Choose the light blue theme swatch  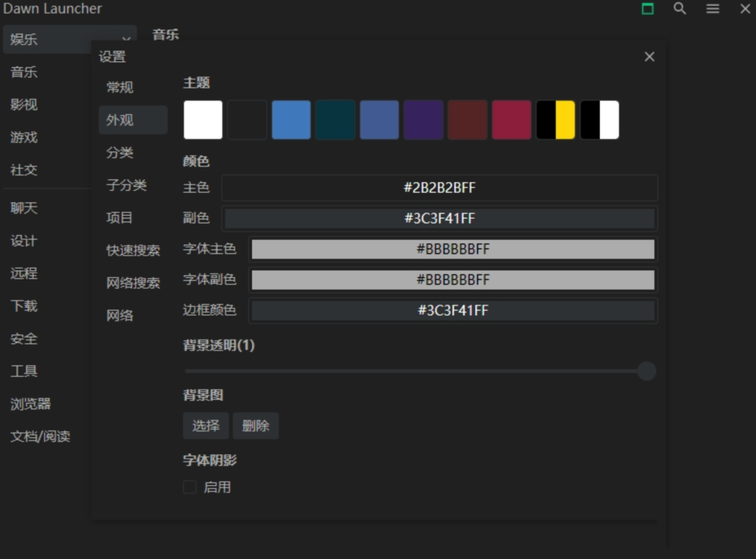coord(291,120)
